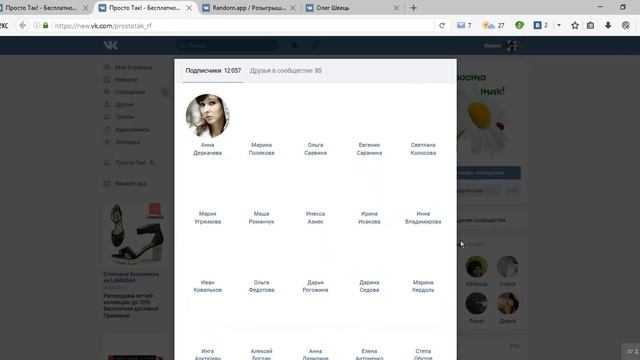Screen dimensions: 640x360
Task: Expand the small toolbar dropdown arrow
Action: [x=559, y=25]
